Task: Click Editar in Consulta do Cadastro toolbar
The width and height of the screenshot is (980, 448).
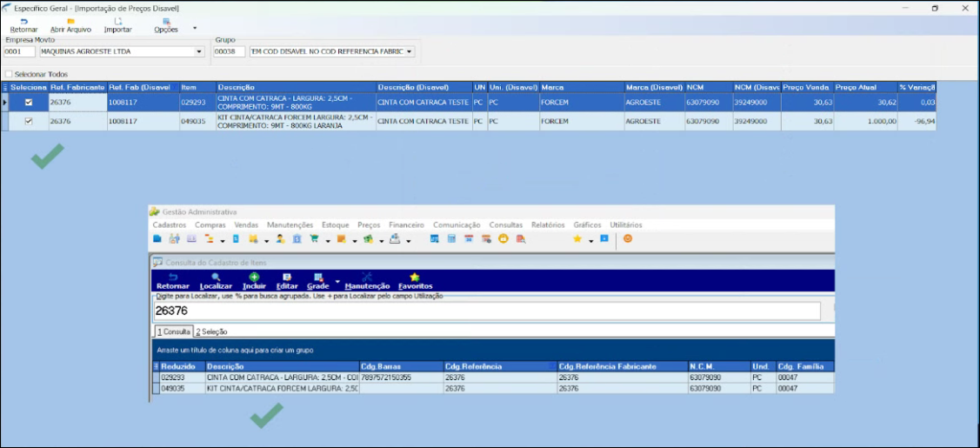Action: tap(287, 281)
